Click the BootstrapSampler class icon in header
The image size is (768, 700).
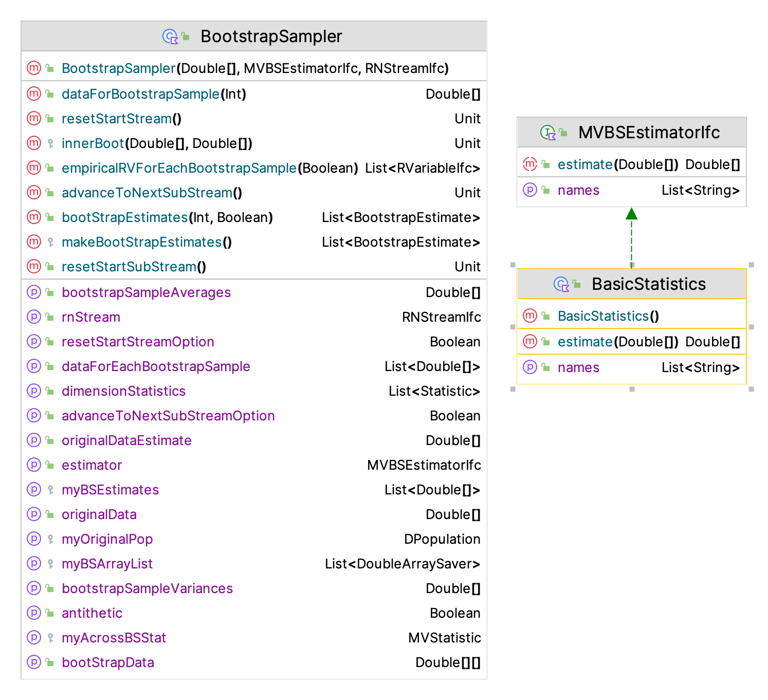point(170,36)
